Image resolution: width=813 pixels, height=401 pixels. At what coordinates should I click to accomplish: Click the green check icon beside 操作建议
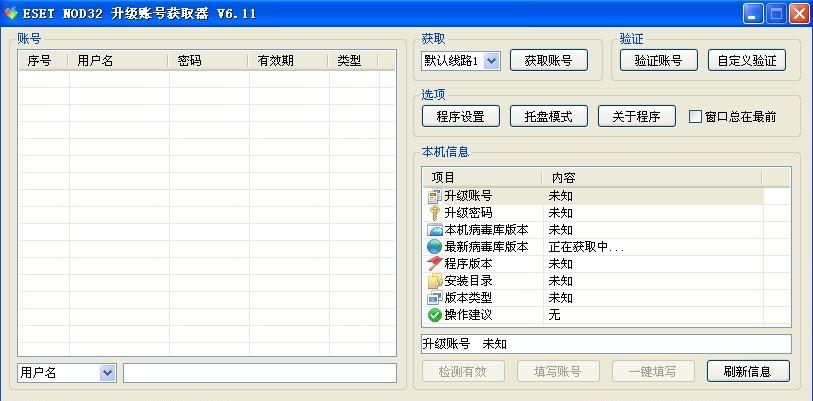click(x=434, y=315)
